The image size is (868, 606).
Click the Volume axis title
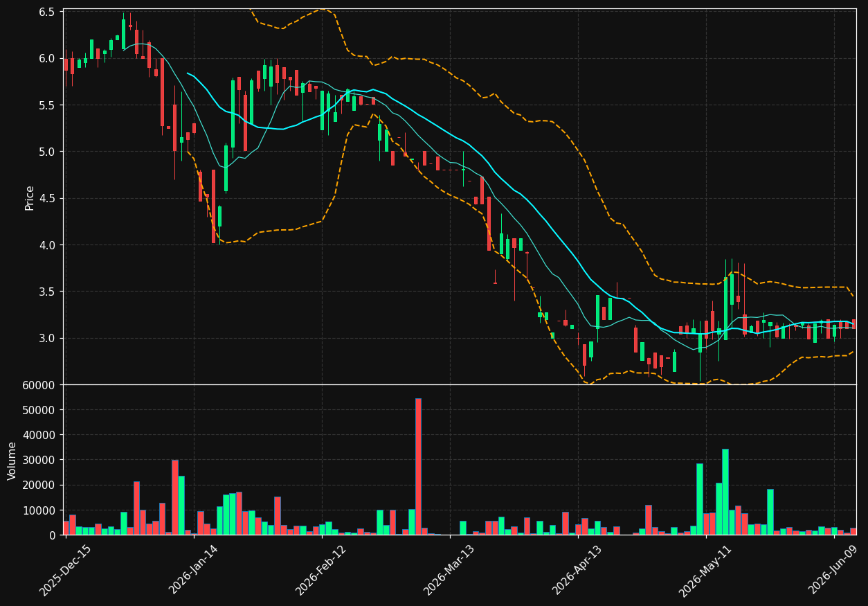coord(12,461)
